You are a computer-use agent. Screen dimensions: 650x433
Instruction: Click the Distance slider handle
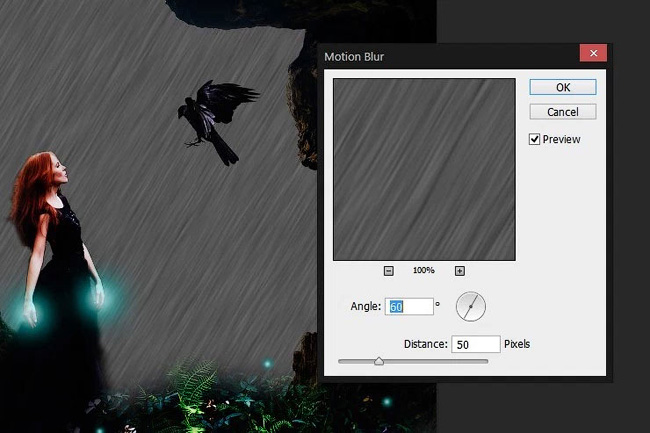379,361
